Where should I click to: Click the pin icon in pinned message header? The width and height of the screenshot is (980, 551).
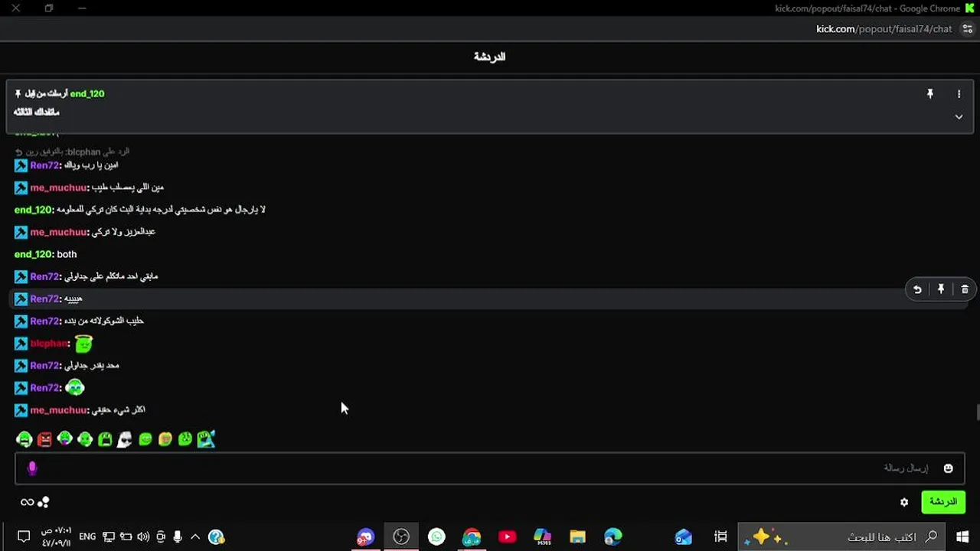930,94
